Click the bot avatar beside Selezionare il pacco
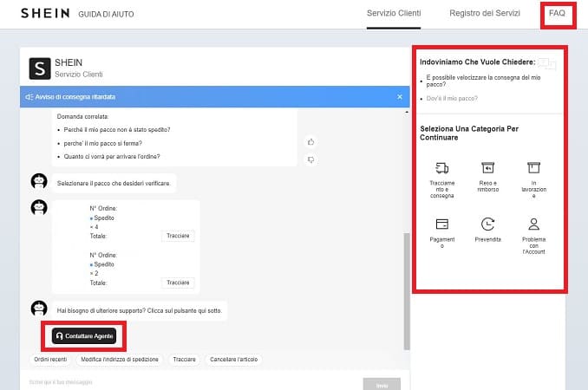This screenshot has height=390, width=588. click(x=39, y=181)
